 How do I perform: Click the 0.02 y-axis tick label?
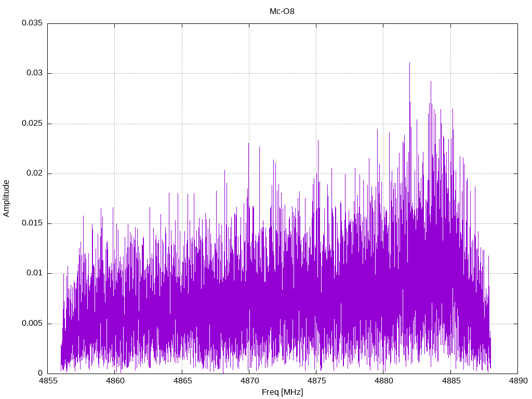(x=34, y=174)
